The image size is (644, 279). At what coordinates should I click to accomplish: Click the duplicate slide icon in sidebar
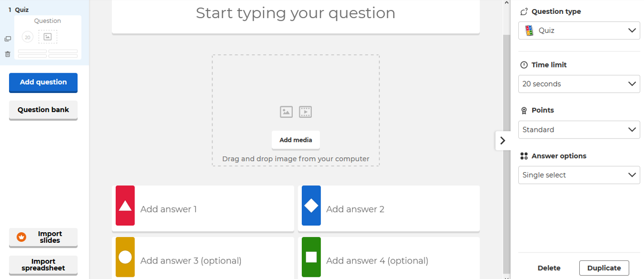[7, 39]
